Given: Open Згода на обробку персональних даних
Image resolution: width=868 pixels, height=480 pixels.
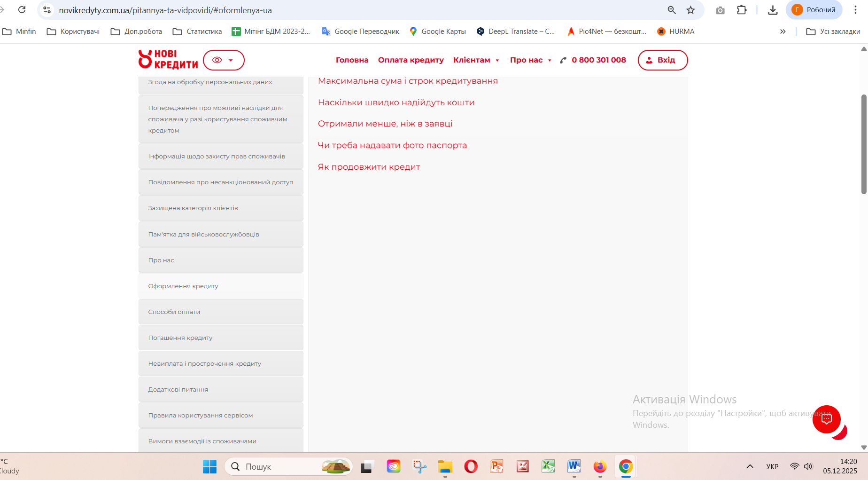Looking at the screenshot, I should click(x=221, y=85).
